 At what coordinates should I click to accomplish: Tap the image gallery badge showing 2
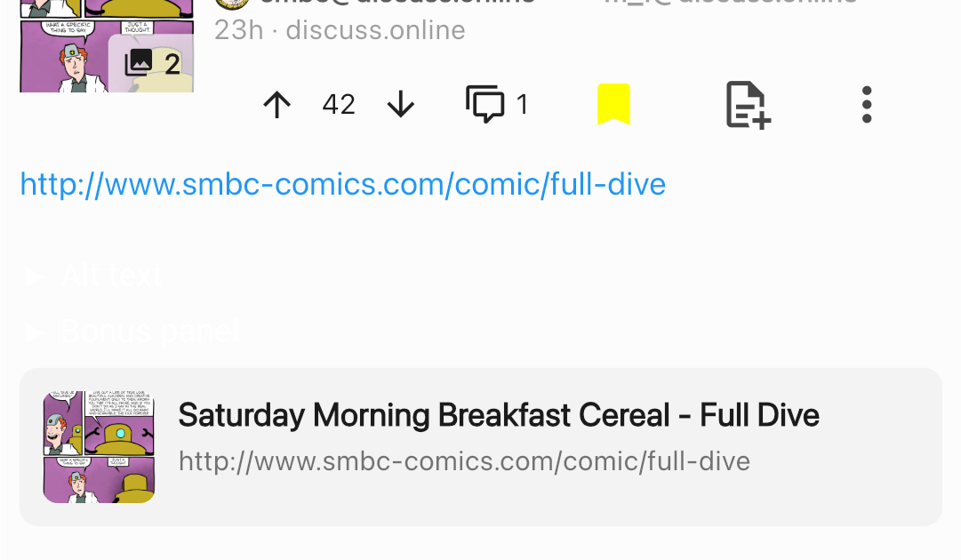pos(153,63)
